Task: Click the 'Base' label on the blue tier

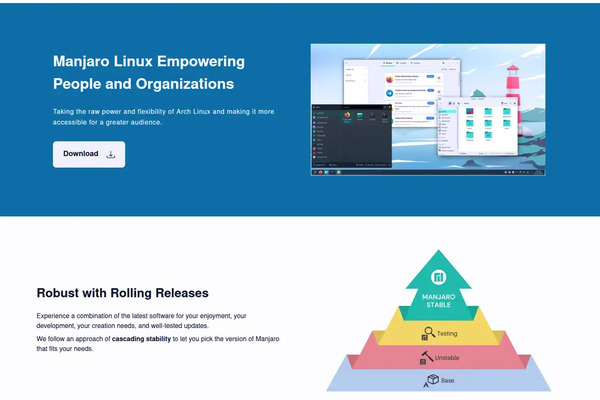Action: [448, 380]
